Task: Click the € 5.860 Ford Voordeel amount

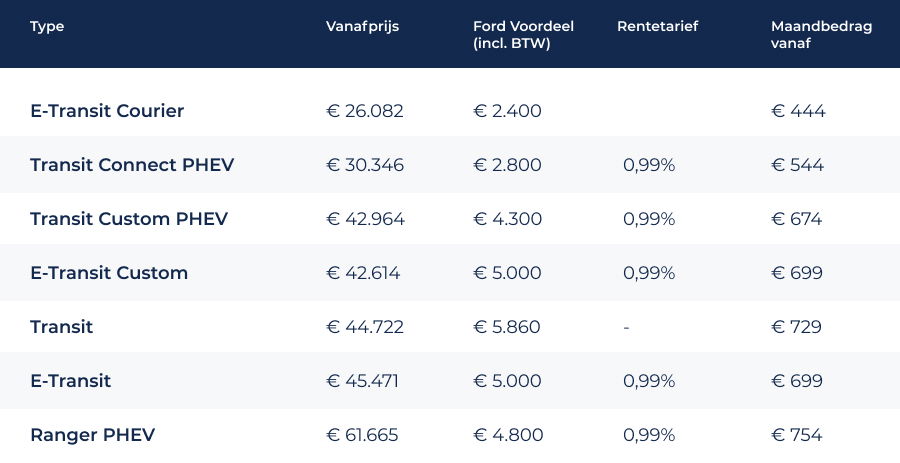Action: pos(507,327)
